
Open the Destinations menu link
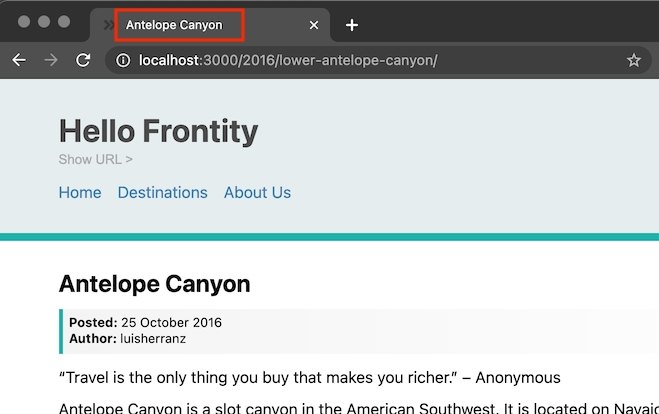(x=162, y=193)
